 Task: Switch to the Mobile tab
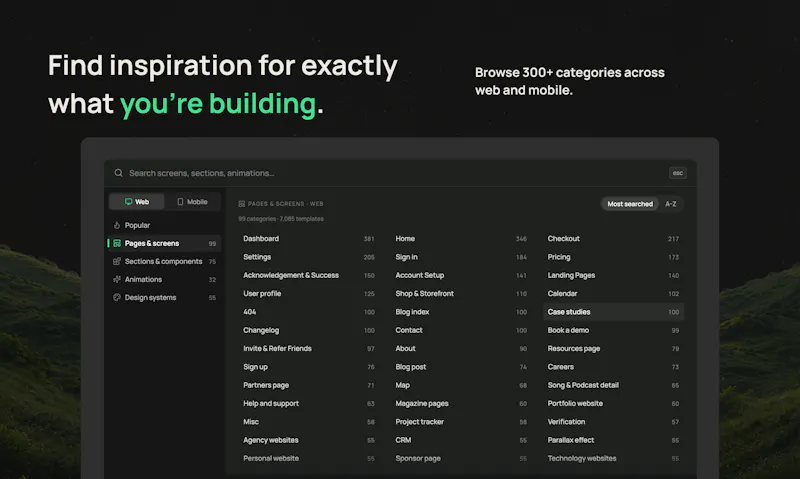click(192, 202)
